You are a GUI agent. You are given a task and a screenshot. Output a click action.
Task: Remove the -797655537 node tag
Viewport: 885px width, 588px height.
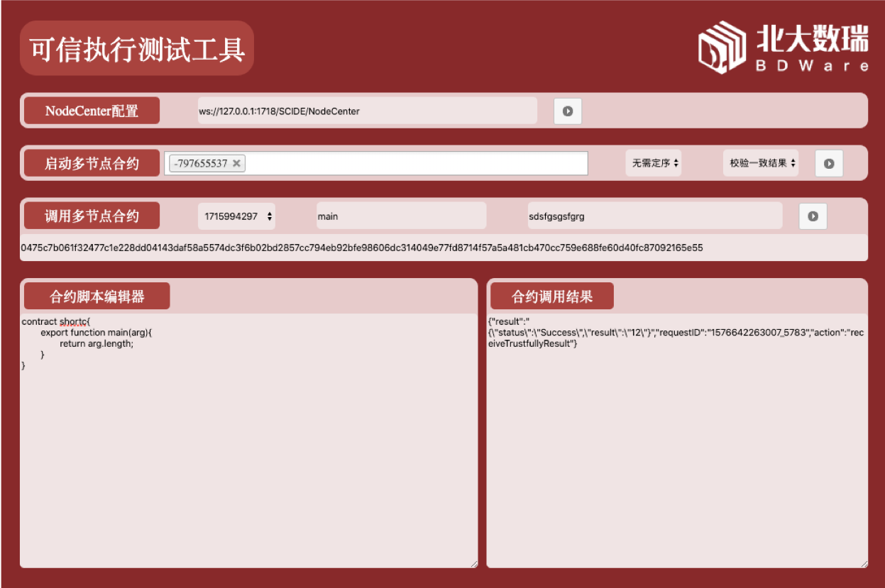click(x=237, y=163)
